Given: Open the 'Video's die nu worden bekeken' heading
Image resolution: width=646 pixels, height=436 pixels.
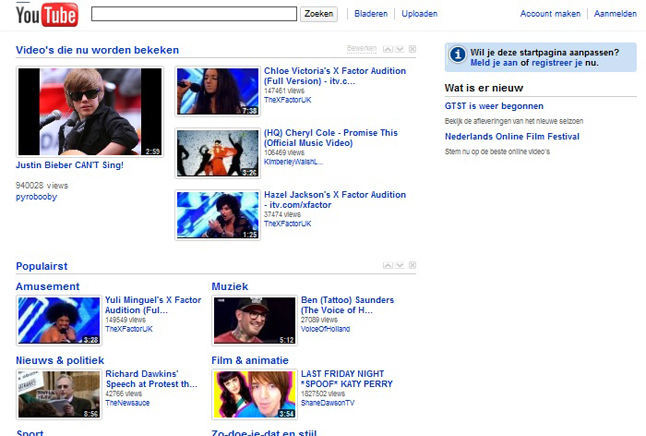Looking at the screenshot, I should pyautogui.click(x=97, y=50).
